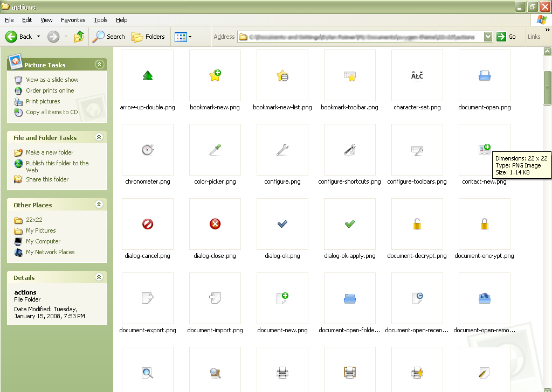The image size is (552, 392).
Task: Open the contact-new.png file
Action: (484, 149)
